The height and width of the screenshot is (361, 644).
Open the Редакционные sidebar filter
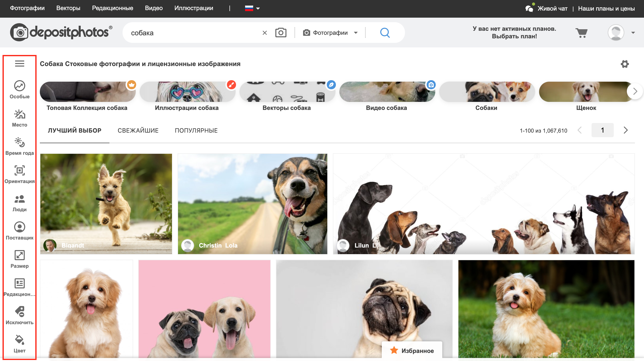(20, 287)
